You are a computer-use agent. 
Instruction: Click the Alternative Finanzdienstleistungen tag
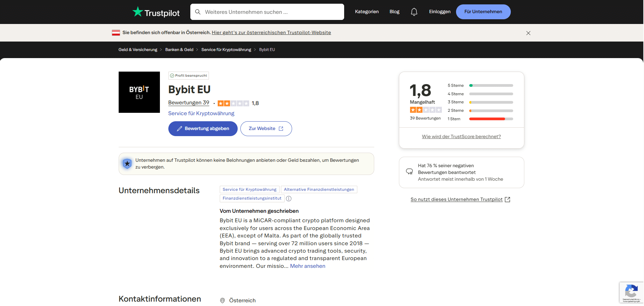tap(319, 189)
